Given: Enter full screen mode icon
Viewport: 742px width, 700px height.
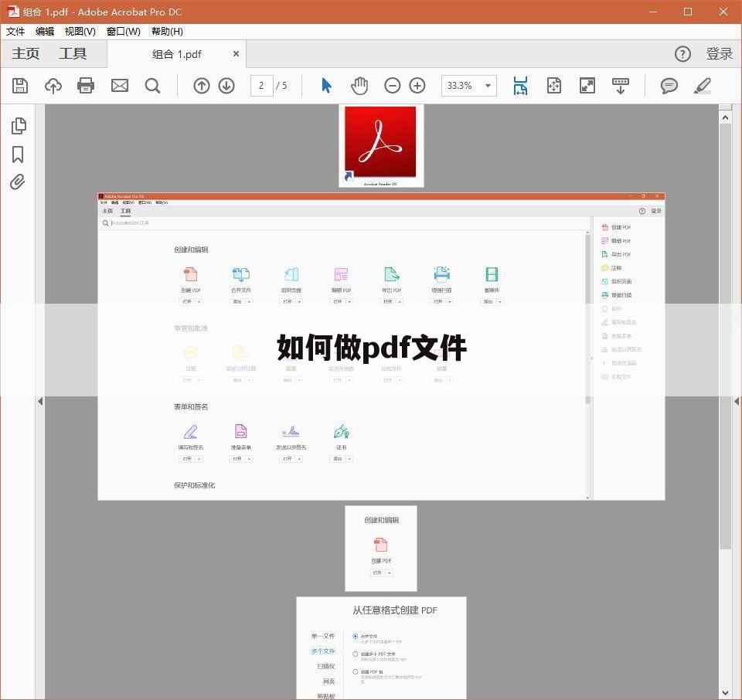Looking at the screenshot, I should 587,86.
